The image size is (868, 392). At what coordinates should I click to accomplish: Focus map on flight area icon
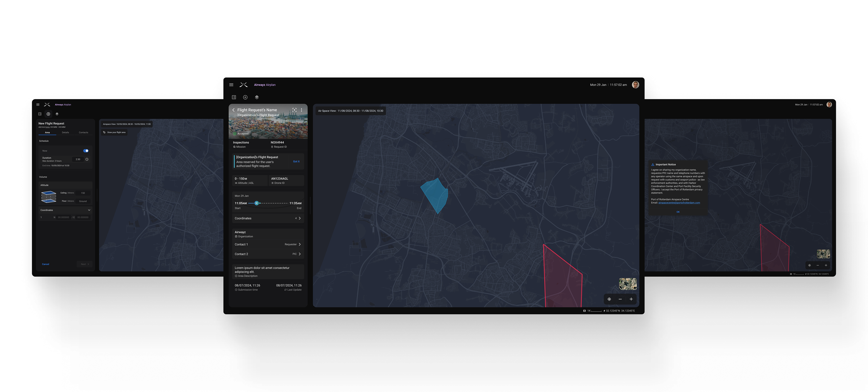295,110
